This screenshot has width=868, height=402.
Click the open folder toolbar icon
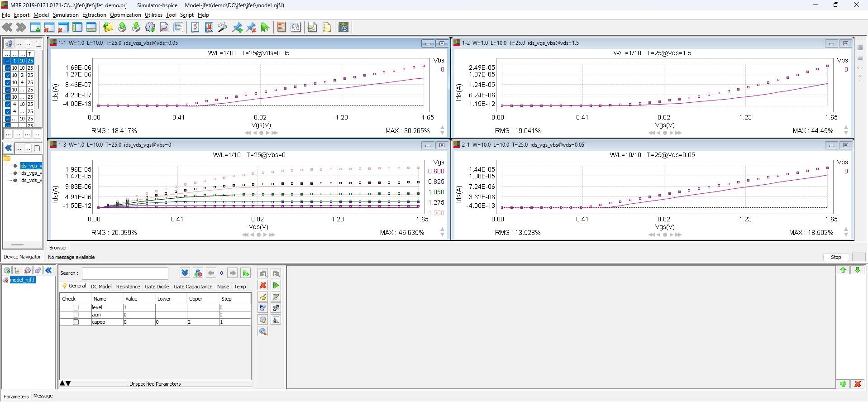[108, 28]
